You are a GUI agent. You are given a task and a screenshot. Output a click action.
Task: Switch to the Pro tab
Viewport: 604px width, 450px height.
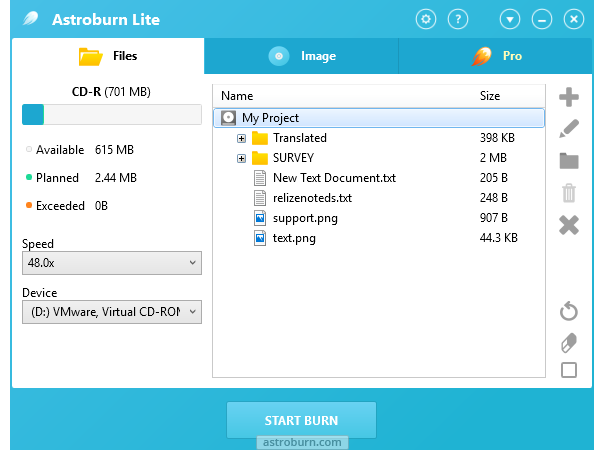coord(498,56)
